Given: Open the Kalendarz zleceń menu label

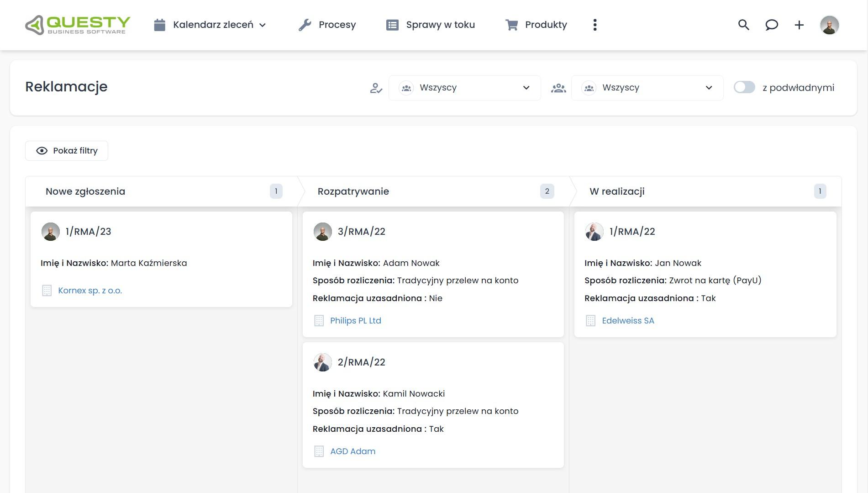Looking at the screenshot, I should point(213,25).
